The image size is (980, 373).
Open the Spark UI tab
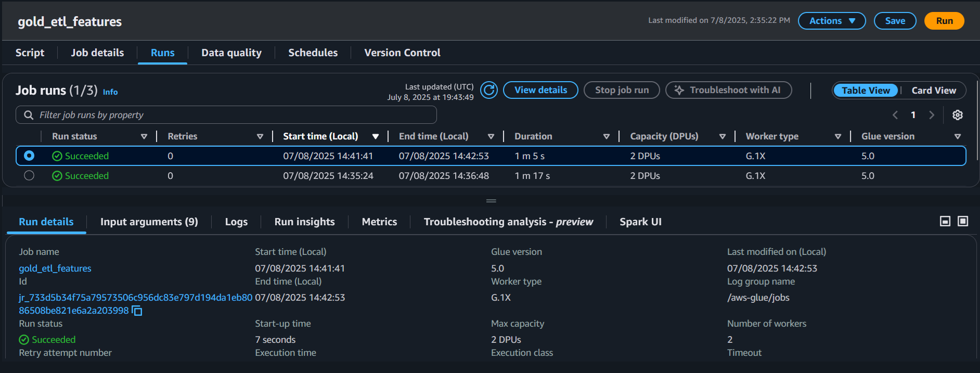[640, 222]
